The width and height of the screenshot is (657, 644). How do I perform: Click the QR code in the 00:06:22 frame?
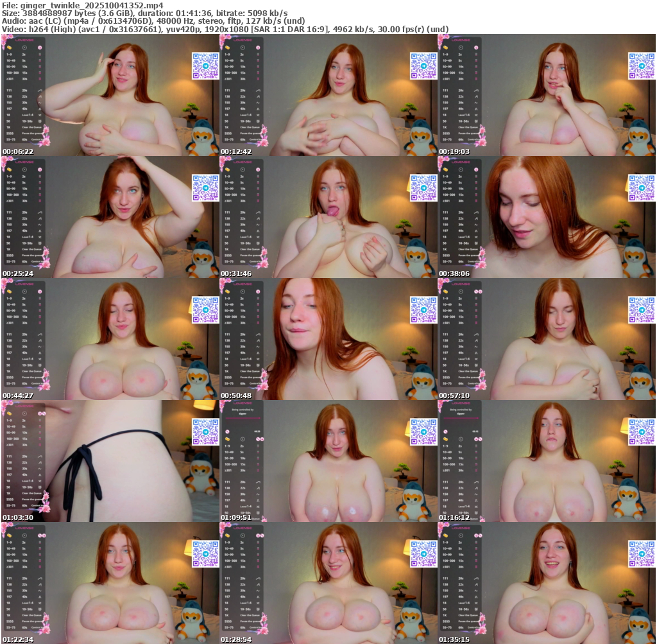[205, 65]
